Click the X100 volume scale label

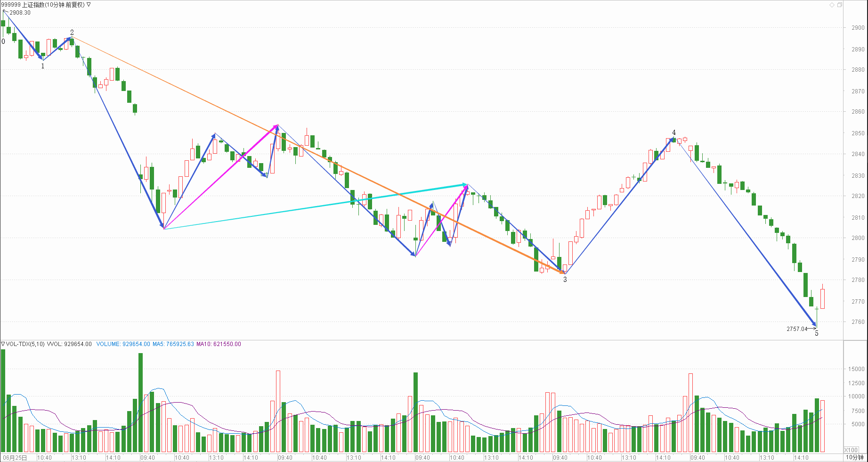point(851,450)
